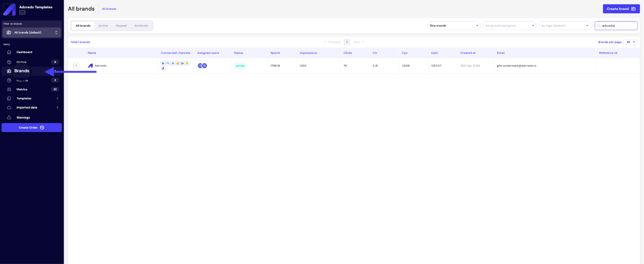Click the Metrics sliders icon

pos(9,89)
